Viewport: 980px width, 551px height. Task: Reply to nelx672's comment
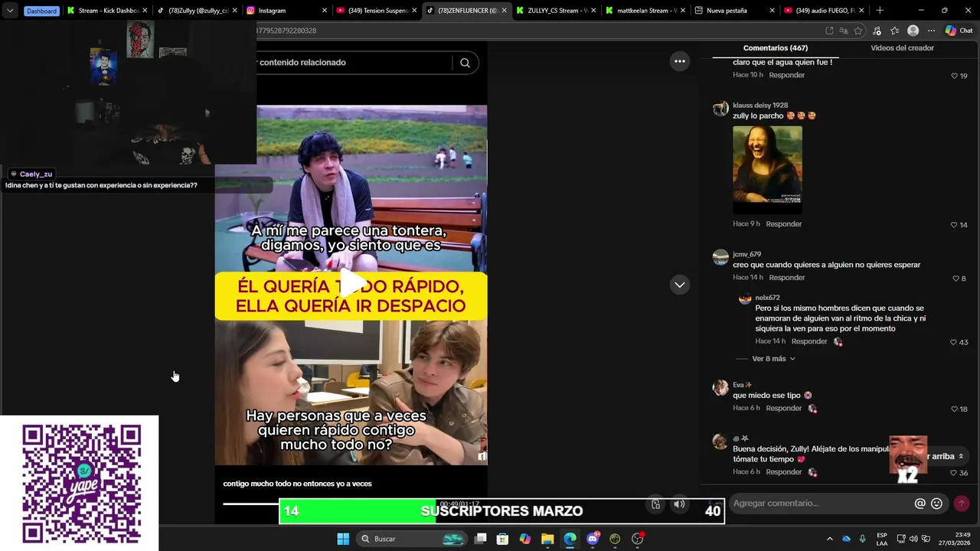[809, 341]
